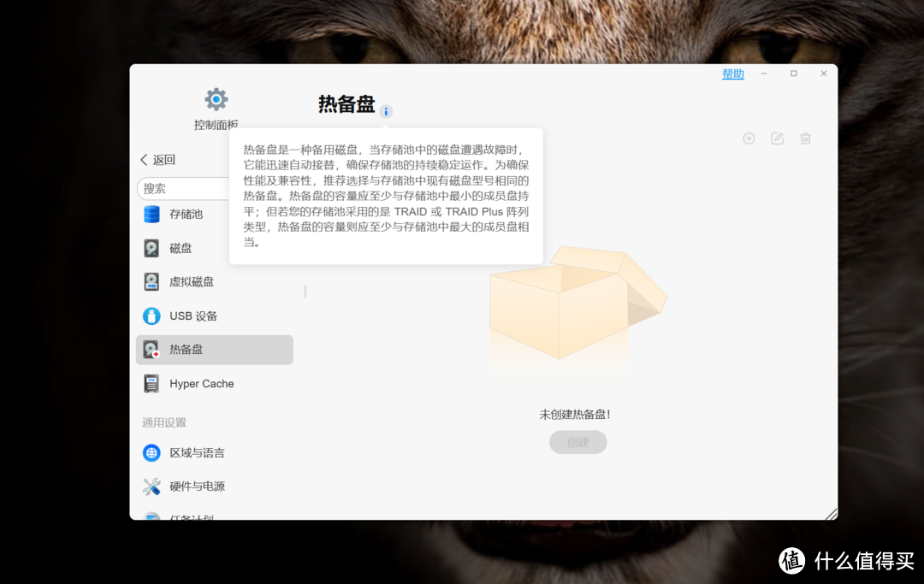924x584 pixels.
Task: Click the info icon next to 热备盘 title
Action: pyautogui.click(x=386, y=111)
